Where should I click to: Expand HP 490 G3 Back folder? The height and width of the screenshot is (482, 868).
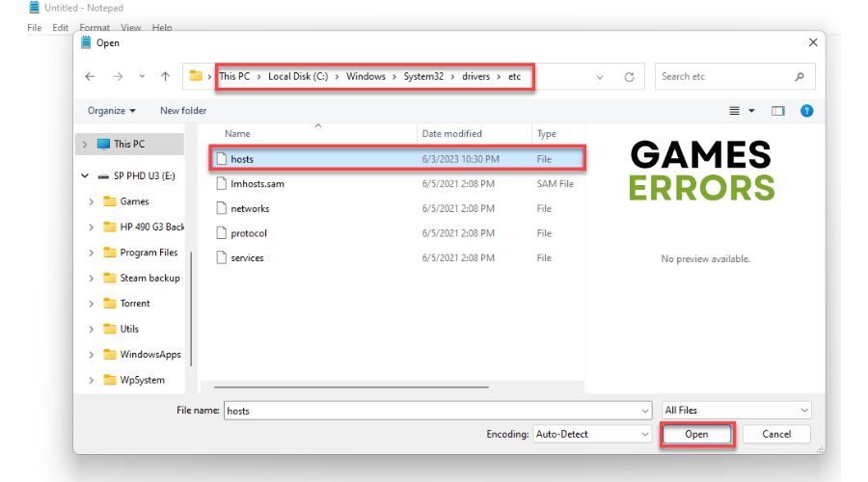click(x=92, y=228)
